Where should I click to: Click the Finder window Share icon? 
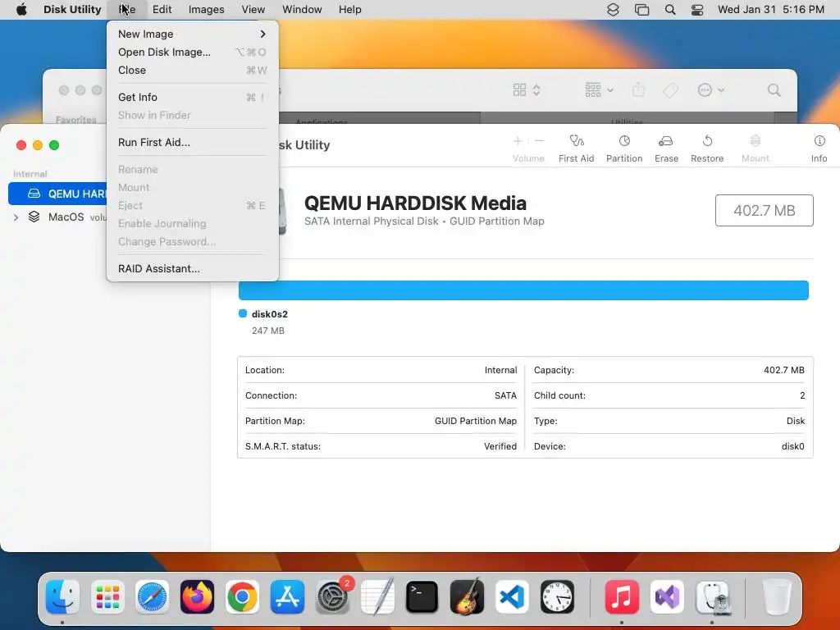click(x=638, y=89)
